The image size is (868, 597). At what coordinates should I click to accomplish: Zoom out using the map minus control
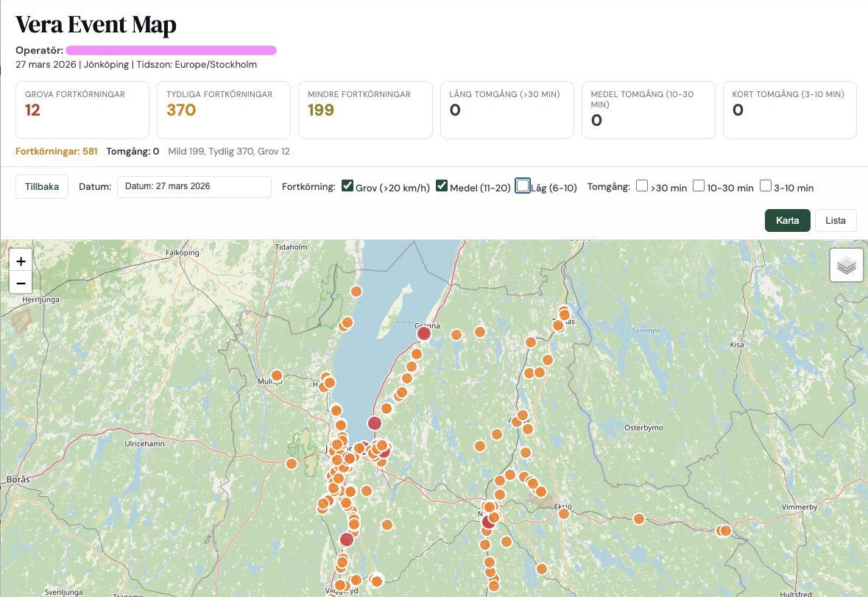coord(21,283)
